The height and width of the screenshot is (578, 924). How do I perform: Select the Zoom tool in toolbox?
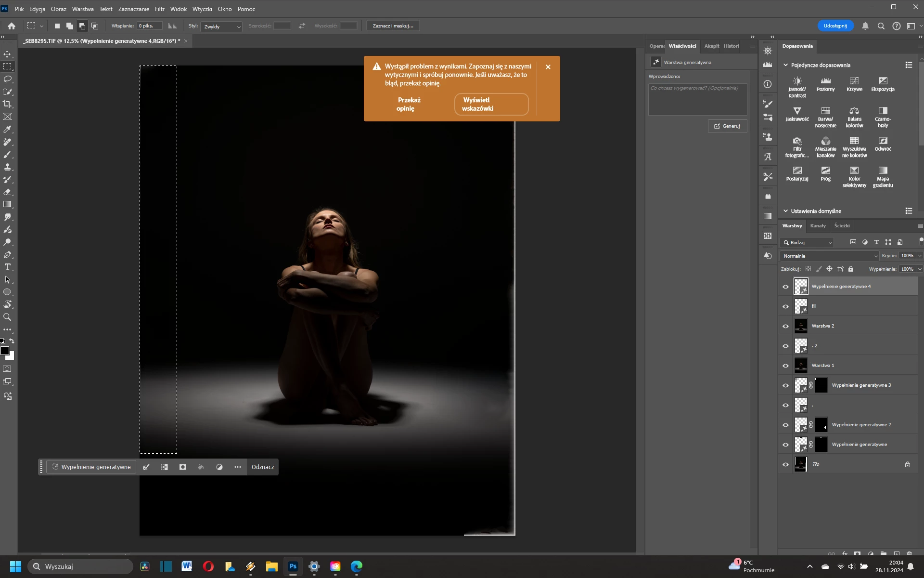click(8, 317)
